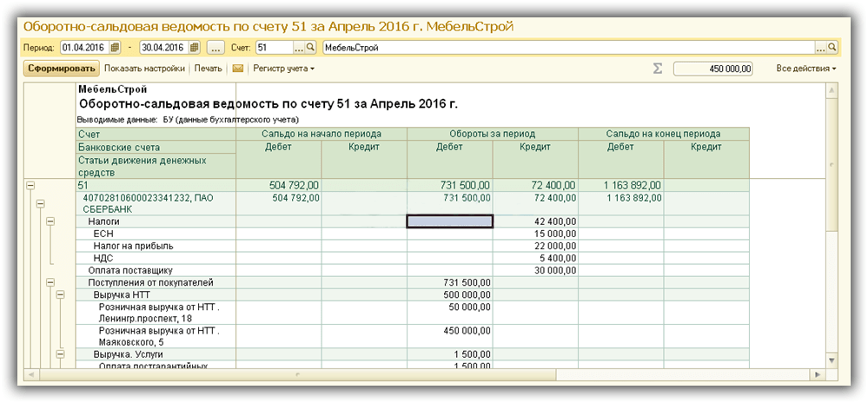Collapse the Налоги group in the tree
868x403 pixels.
50,221
